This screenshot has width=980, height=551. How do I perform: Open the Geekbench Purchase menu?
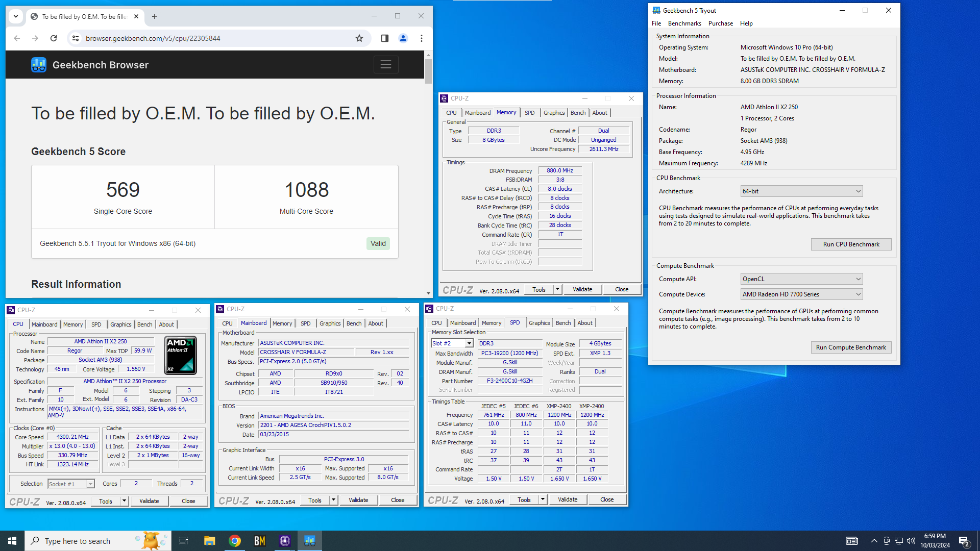(x=720, y=23)
